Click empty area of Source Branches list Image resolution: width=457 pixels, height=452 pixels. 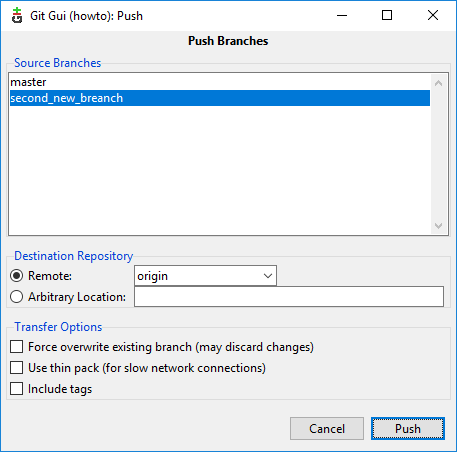pos(220,170)
